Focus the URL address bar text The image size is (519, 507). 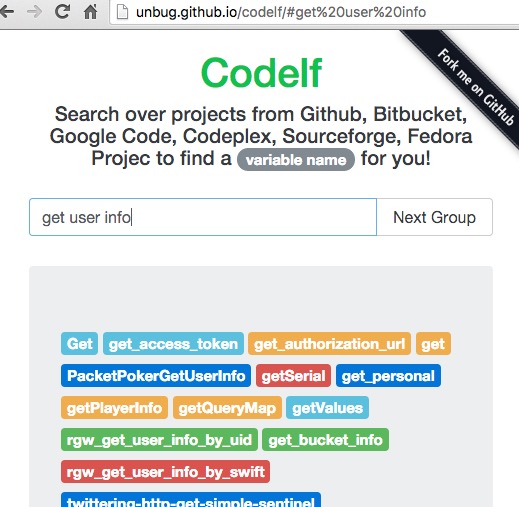tap(281, 12)
